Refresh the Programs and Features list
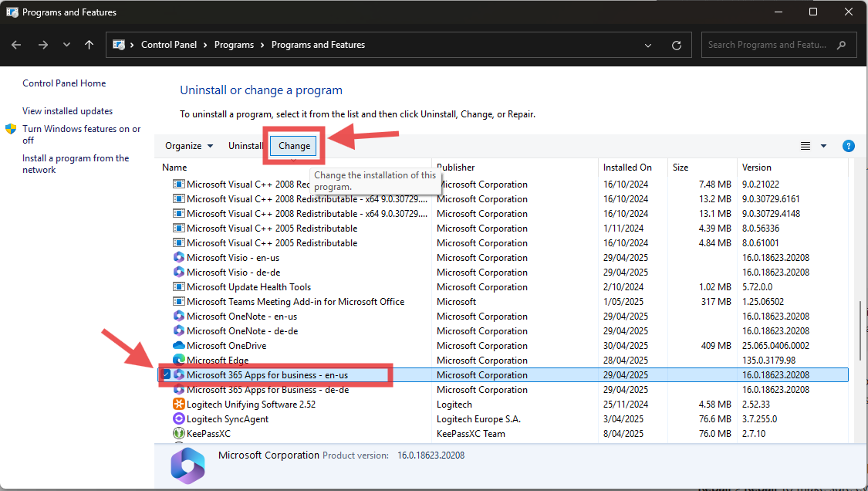This screenshot has width=868, height=491. (677, 45)
